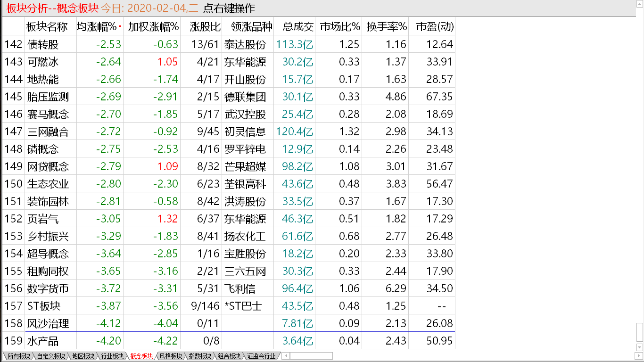Viewport: 644px width, 362px height.
Task: Select the 概念板块 tab
Action: point(141,356)
